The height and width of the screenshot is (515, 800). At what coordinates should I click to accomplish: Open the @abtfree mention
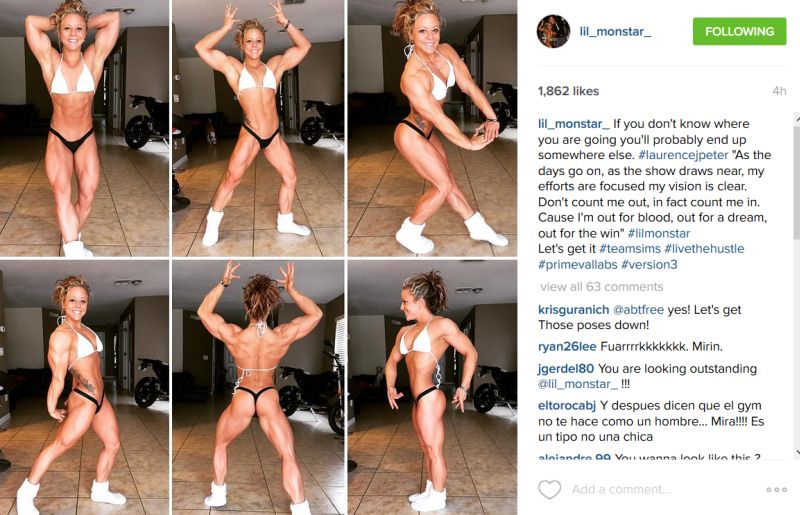point(638,310)
